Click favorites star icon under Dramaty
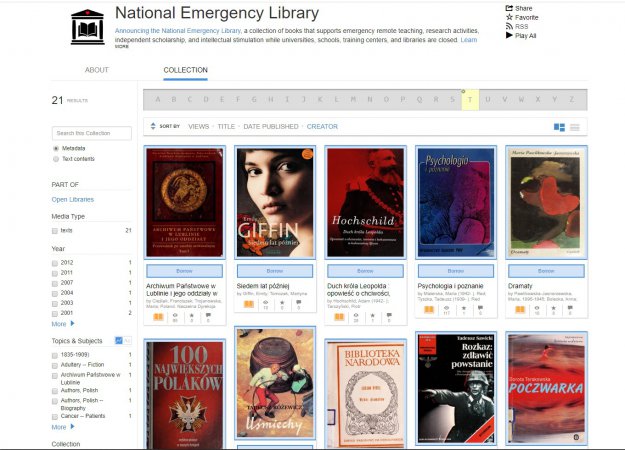The image size is (625, 450). [554, 308]
